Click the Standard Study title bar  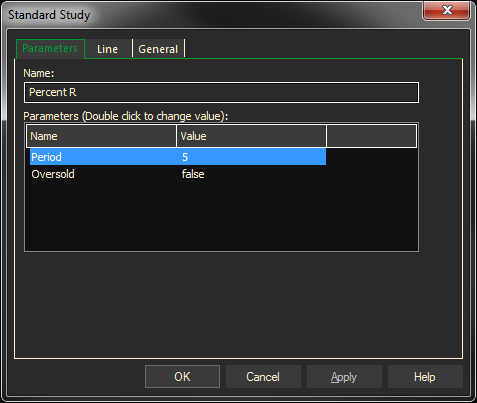[x=213, y=15]
